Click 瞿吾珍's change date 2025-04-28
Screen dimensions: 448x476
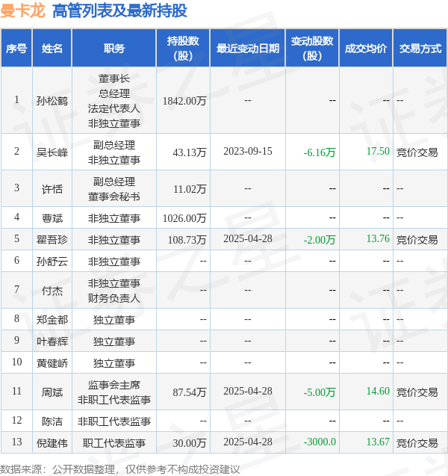coord(248,238)
